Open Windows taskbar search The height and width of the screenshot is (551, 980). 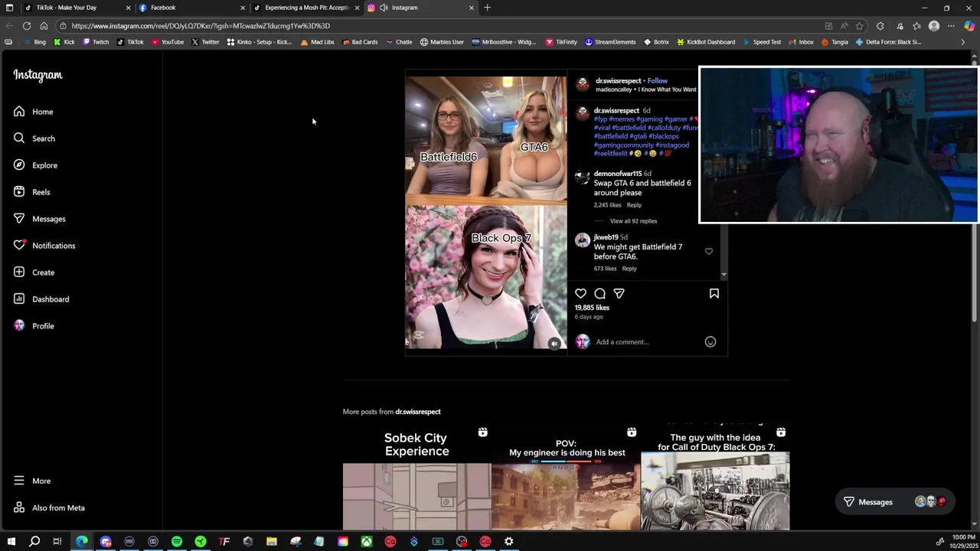point(34,542)
